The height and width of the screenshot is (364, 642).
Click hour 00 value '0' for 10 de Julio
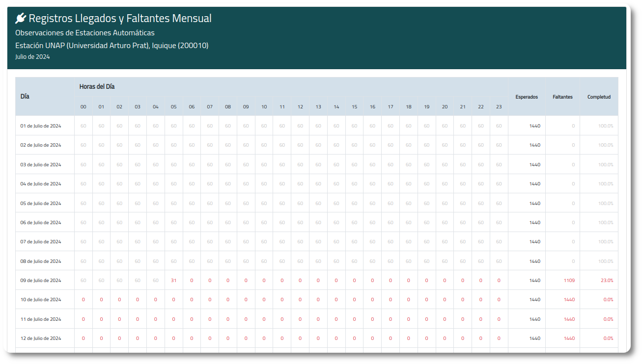[84, 300]
